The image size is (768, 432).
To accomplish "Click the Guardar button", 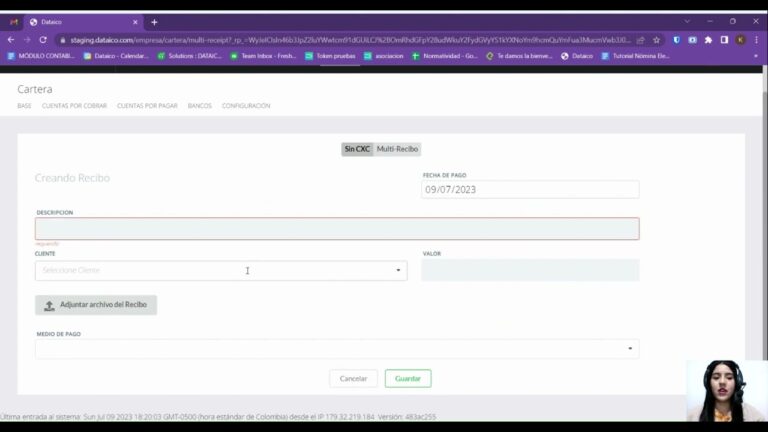I will click(408, 379).
